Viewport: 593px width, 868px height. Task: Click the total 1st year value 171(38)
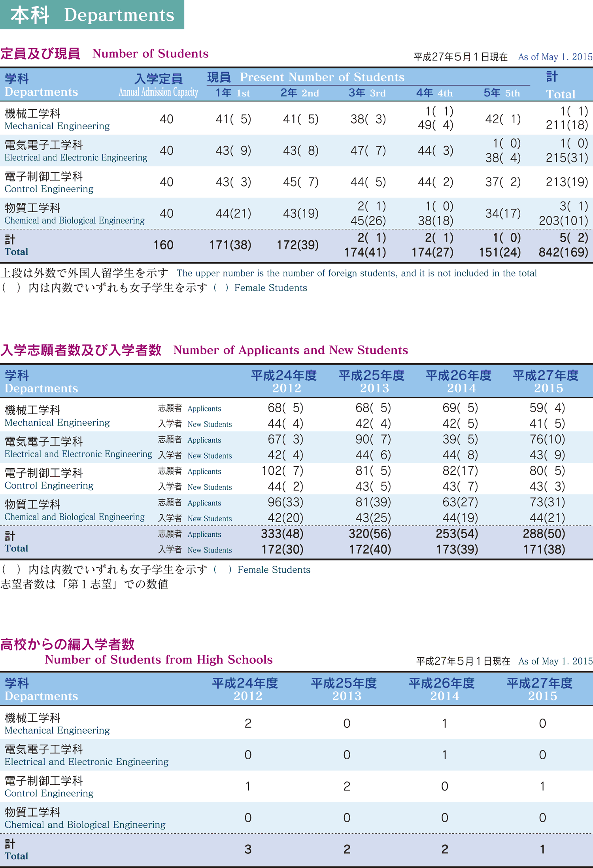click(x=230, y=245)
